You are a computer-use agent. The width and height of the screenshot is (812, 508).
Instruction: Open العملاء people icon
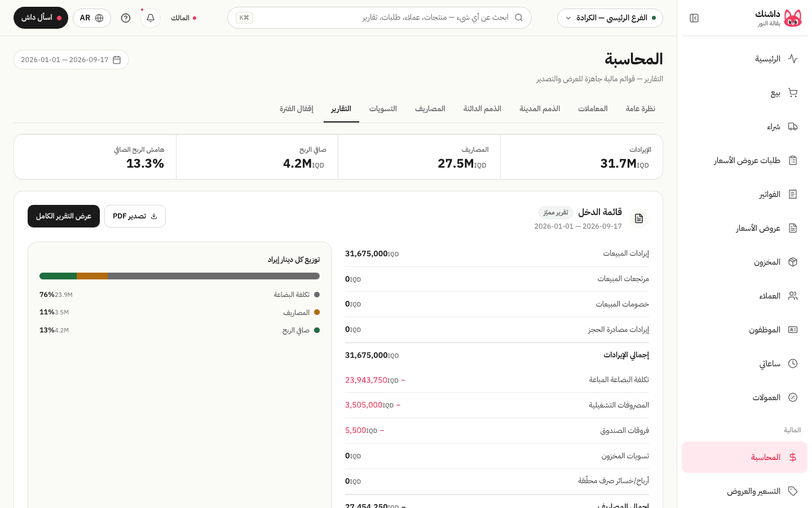(793, 296)
